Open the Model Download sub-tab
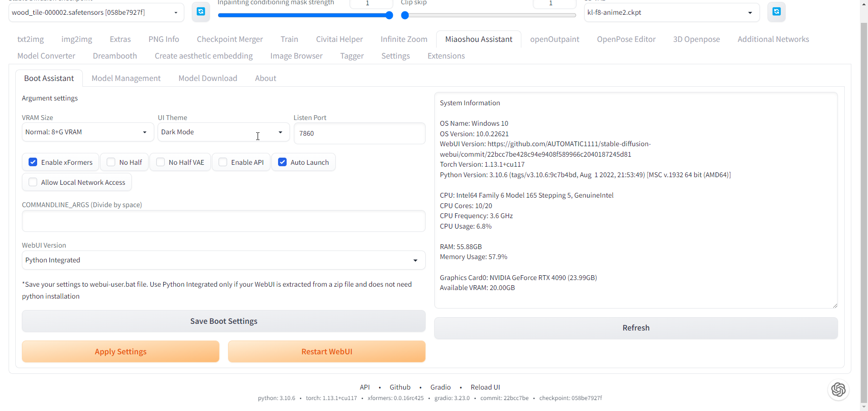 click(208, 78)
